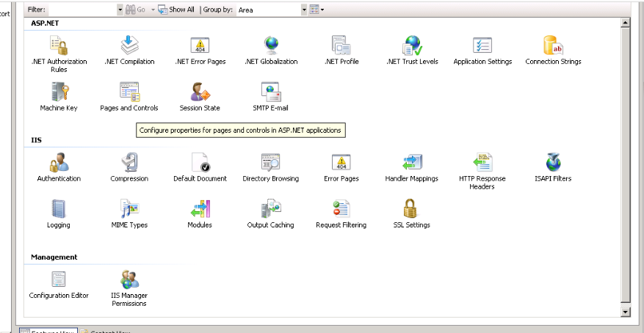Open .NET Compilation feature
644x333 pixels.
click(x=129, y=50)
